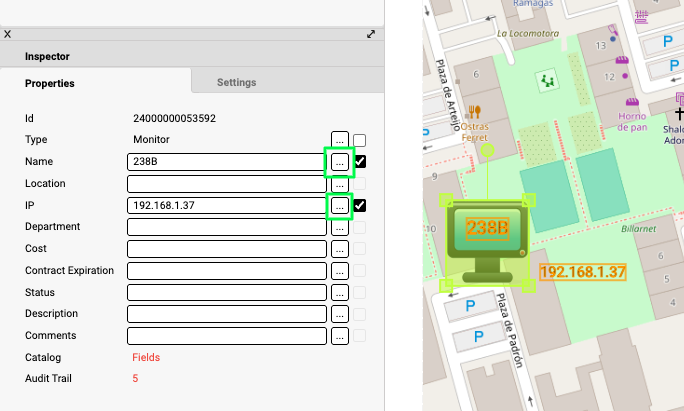Click the Description input field
This screenshot has width=684, height=411.
pyautogui.click(x=227, y=315)
